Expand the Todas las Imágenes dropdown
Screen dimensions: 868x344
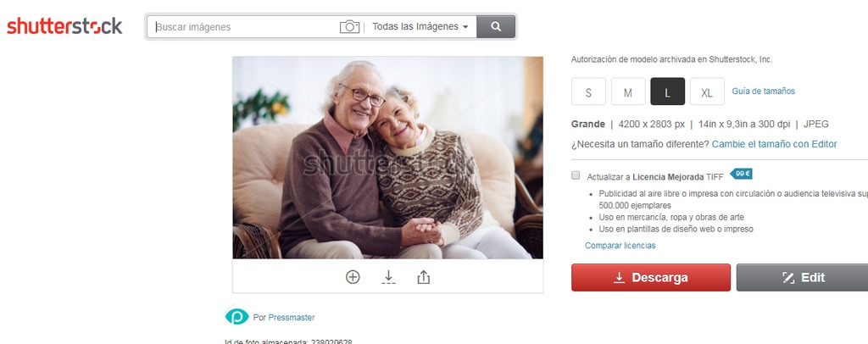pos(420,26)
